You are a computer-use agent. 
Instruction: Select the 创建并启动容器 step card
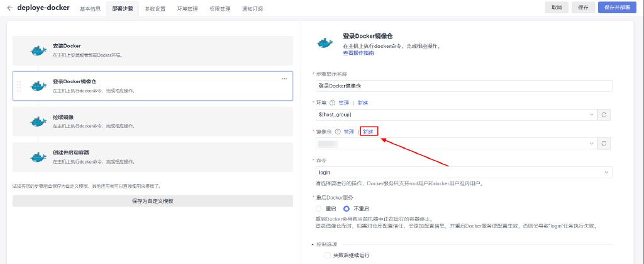[153, 157]
